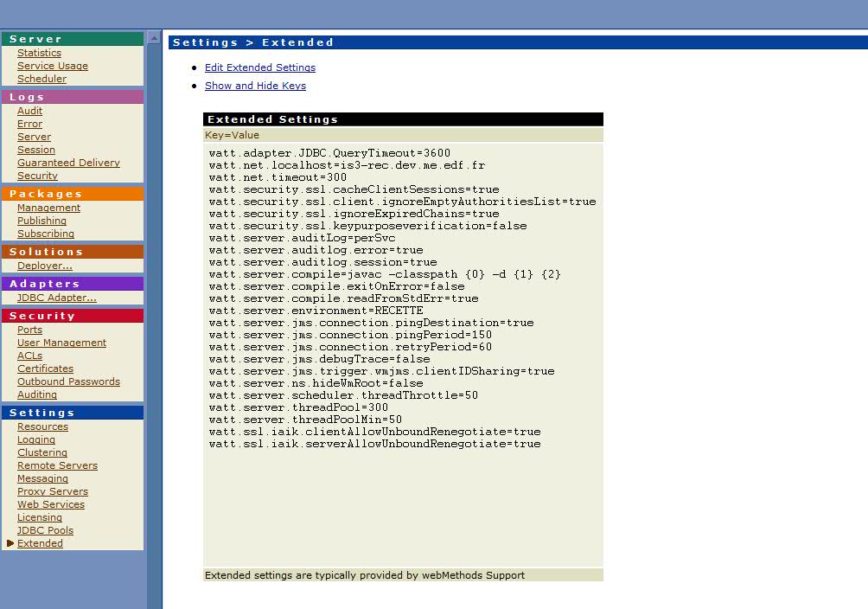Viewport: 868px width, 609px height.
Task: Click watt.server.jms.debugTrace=false line
Action: tap(319, 359)
